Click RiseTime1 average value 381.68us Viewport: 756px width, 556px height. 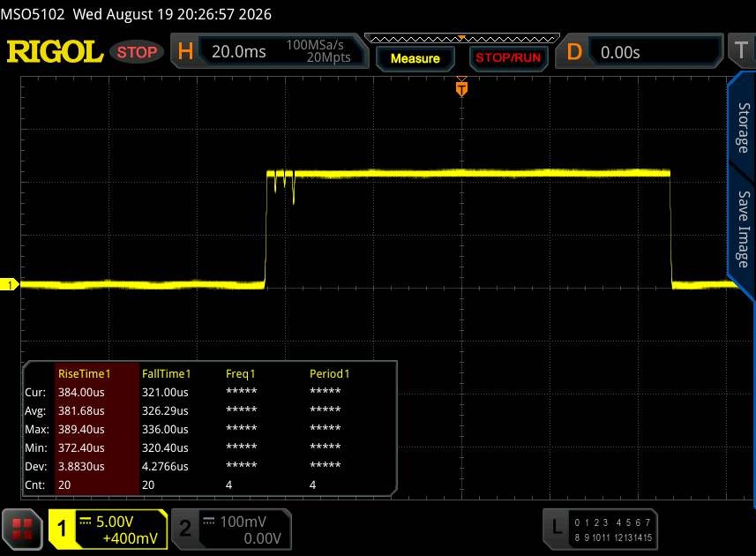(81, 411)
